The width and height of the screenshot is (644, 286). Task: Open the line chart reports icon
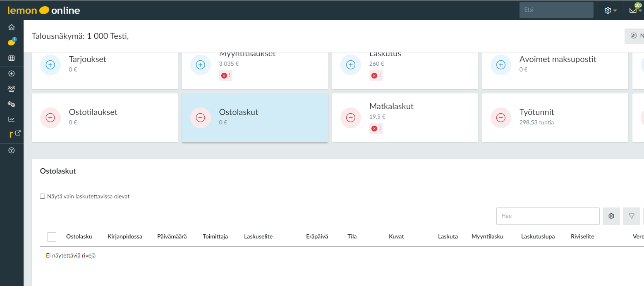(12, 119)
